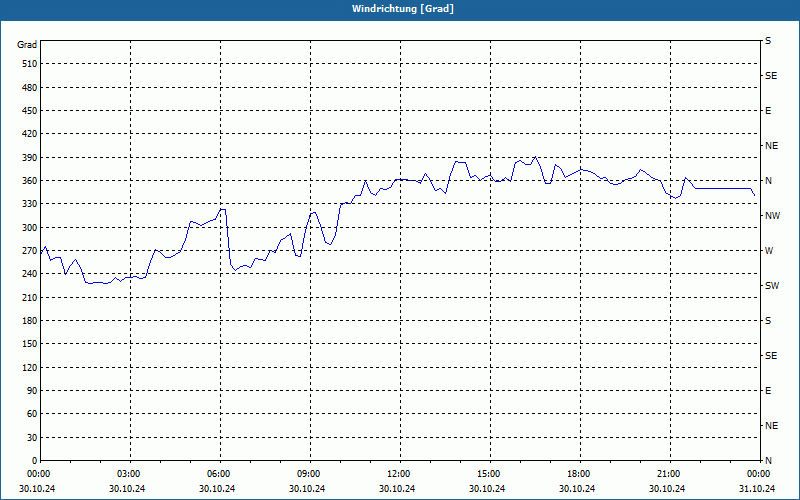The width and height of the screenshot is (800, 500).
Task: Click the 21:00 time axis label
Action: [x=669, y=474]
